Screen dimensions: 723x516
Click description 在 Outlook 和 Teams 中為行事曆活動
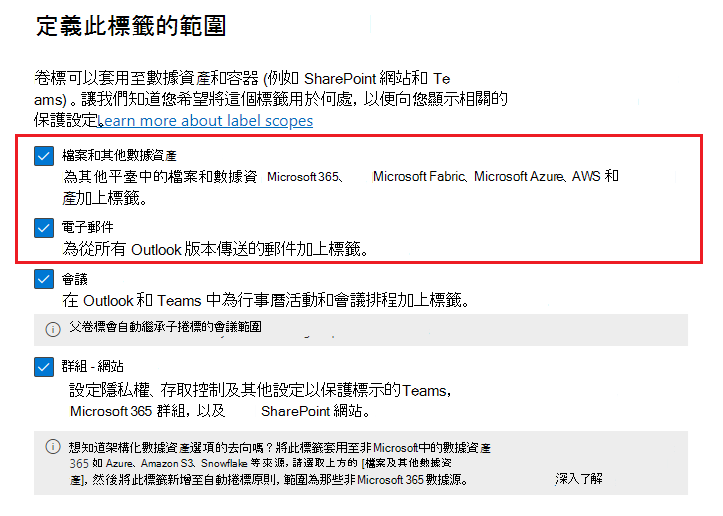[x=266, y=300]
